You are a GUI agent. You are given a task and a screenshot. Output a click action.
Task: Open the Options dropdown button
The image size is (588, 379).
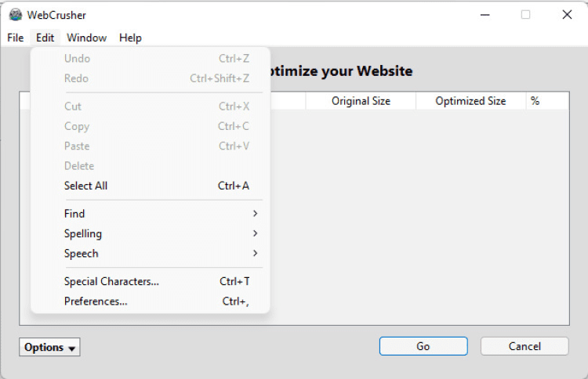coord(50,347)
